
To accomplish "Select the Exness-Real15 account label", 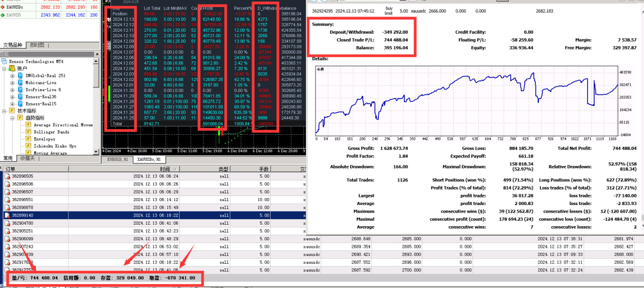I will [x=41, y=104].
